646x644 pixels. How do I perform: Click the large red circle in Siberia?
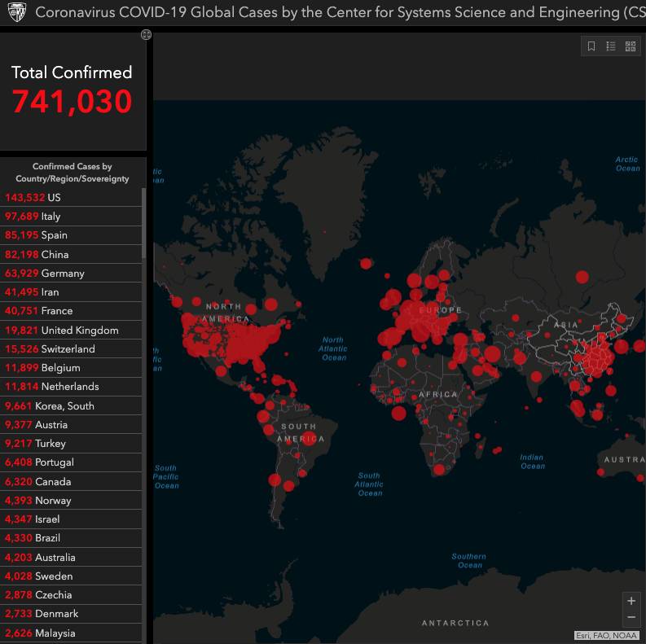[582, 277]
